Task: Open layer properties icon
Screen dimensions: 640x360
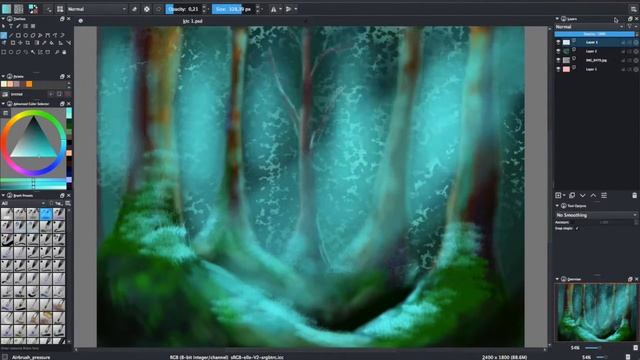Action: tap(604, 196)
